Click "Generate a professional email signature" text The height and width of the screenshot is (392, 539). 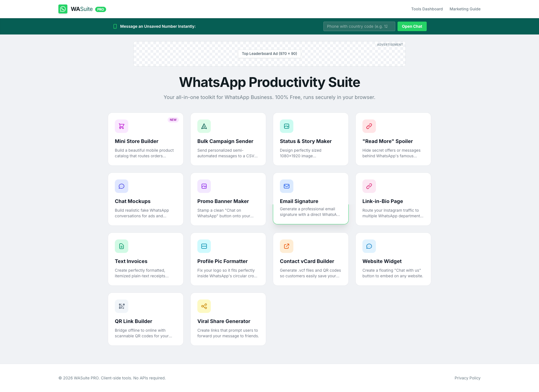point(310,212)
